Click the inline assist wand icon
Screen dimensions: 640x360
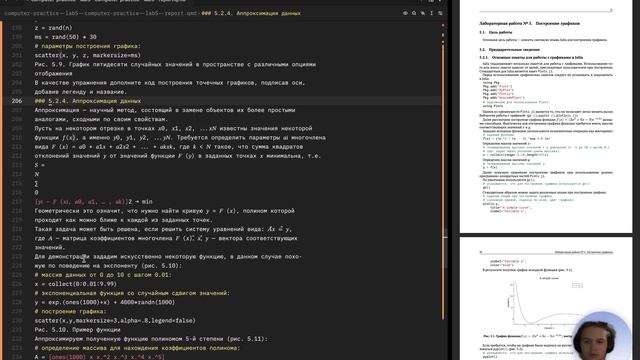[x=423, y=13]
